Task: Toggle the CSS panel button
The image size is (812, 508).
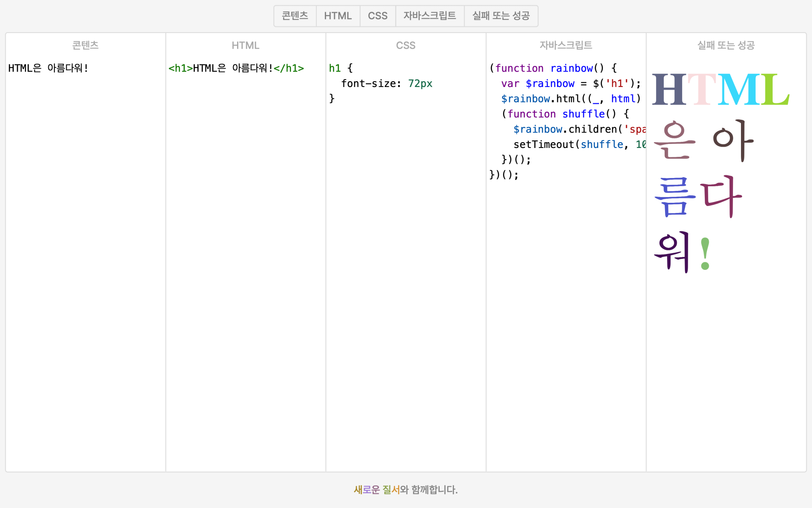Action: (377, 16)
